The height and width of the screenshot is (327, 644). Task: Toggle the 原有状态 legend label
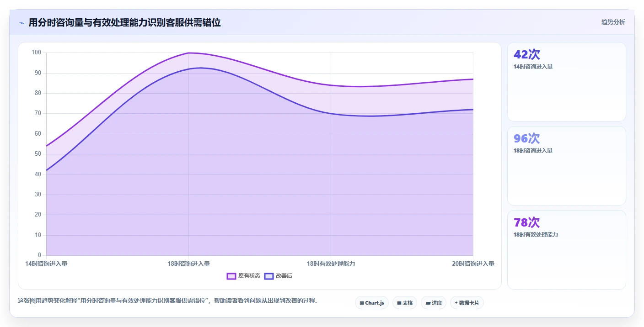[x=249, y=276]
